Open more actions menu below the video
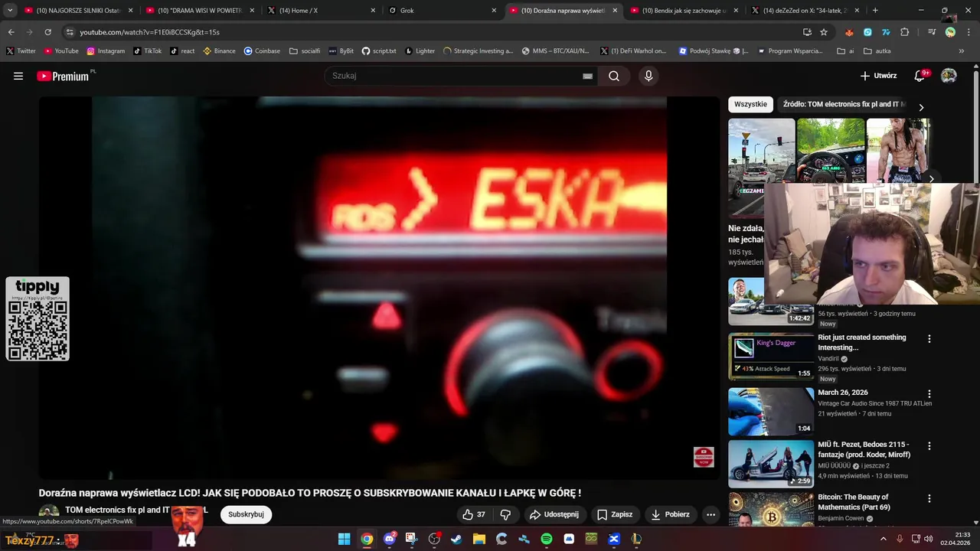The height and width of the screenshot is (551, 980). point(710,514)
